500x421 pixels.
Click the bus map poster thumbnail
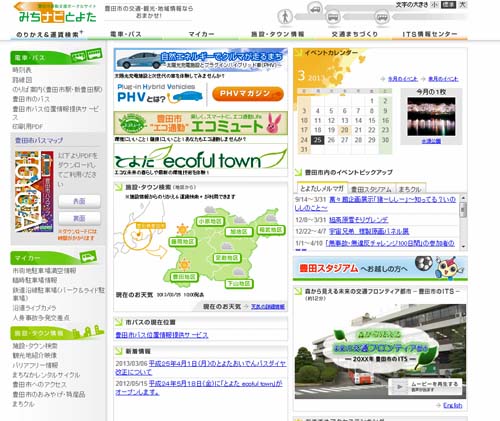coord(34,191)
